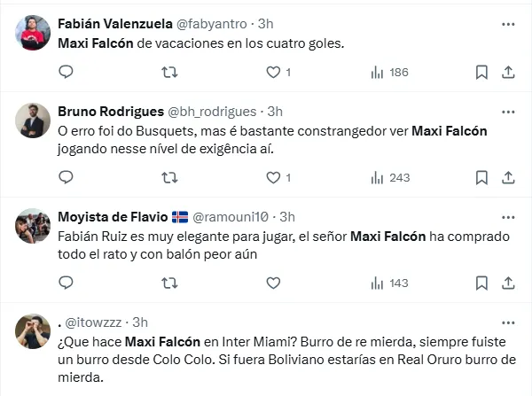Click Moyista de Flavio's avatar image
The image size is (532, 396).
[33, 227]
